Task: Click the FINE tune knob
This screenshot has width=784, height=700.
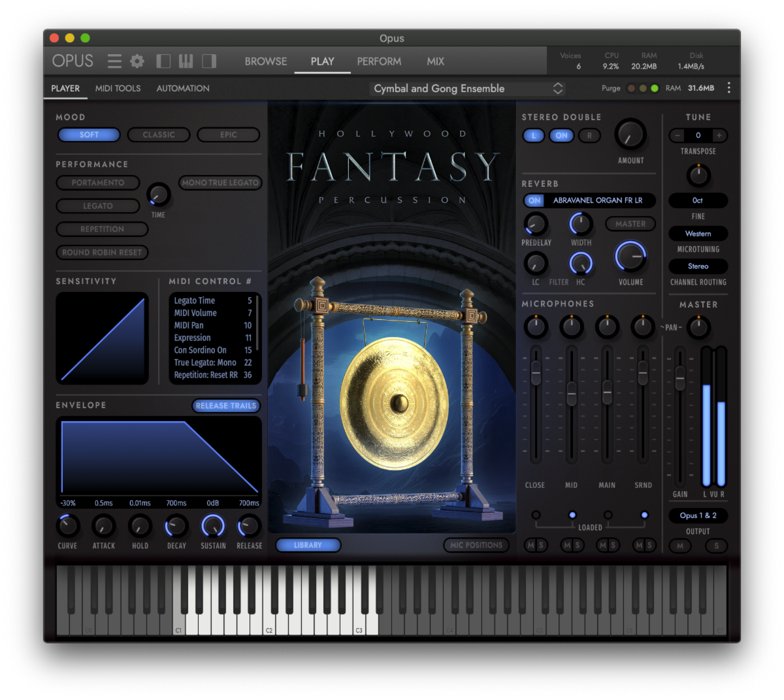Action: [698, 175]
